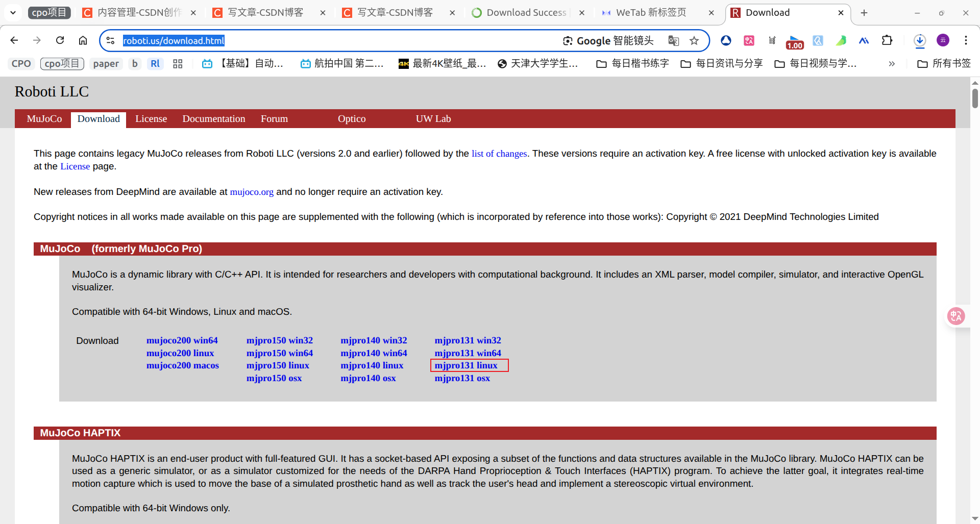The width and height of the screenshot is (980, 524).
Task: Click the scrollbar down arrow
Action: (975, 518)
